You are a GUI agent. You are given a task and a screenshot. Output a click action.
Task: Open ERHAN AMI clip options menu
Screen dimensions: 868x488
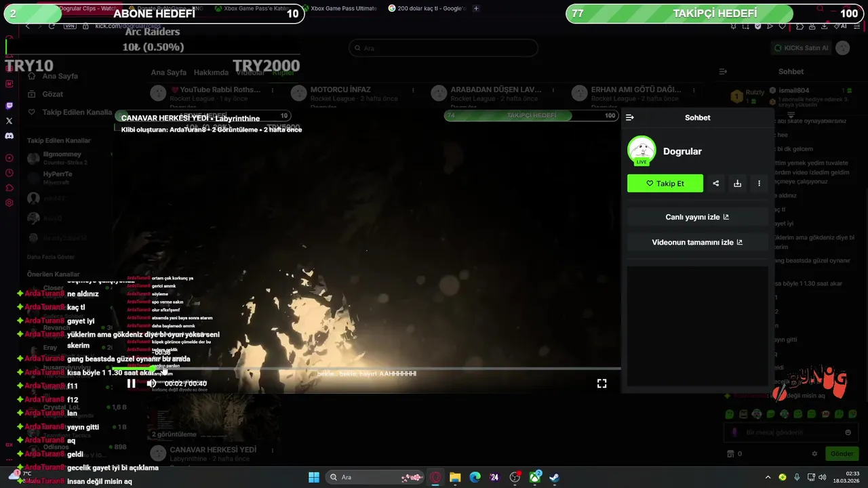[x=694, y=90]
